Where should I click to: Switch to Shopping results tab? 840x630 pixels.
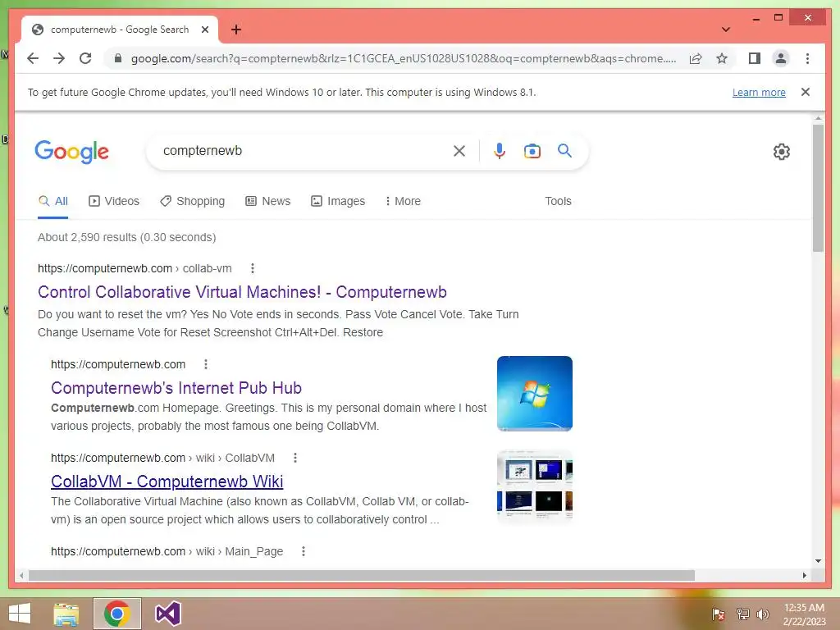click(x=192, y=202)
